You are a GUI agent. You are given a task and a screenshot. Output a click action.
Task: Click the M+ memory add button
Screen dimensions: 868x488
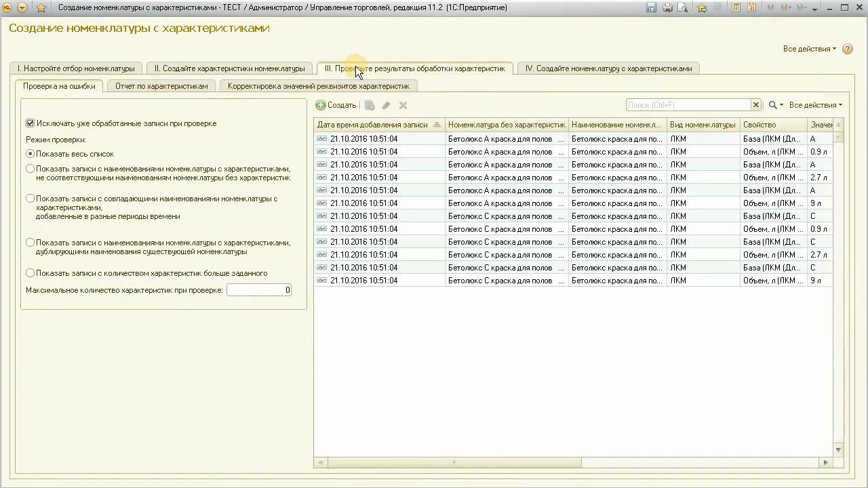point(786,8)
